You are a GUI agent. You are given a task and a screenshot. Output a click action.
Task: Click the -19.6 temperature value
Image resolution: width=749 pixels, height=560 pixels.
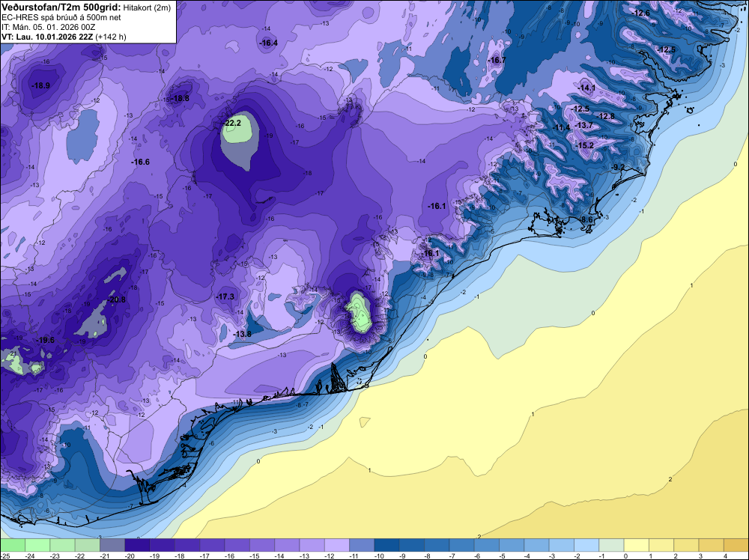[x=46, y=341]
